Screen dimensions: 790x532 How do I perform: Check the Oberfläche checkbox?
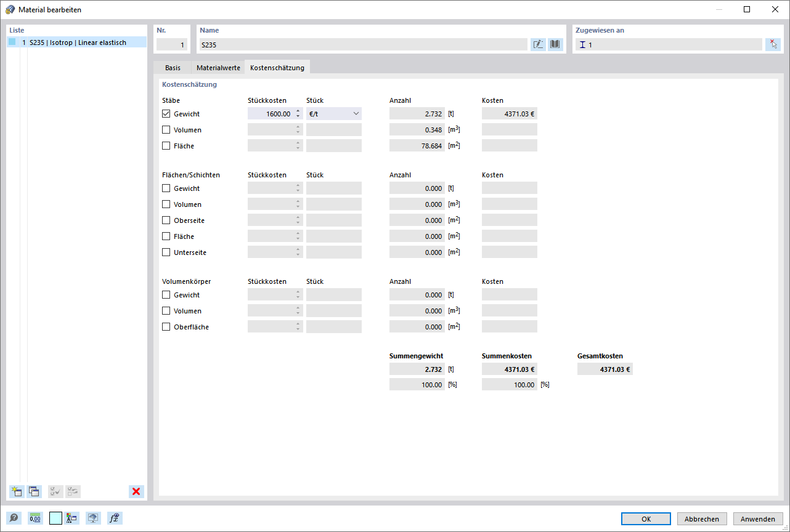click(166, 327)
